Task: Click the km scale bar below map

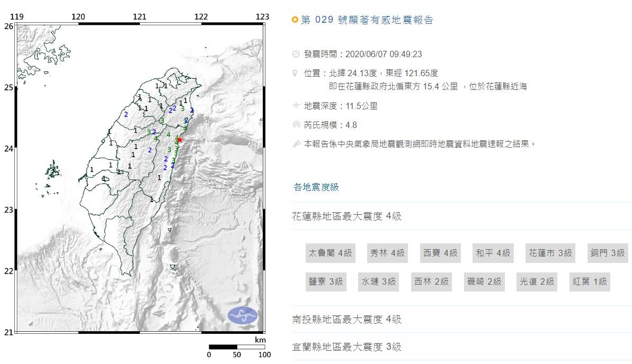Action: pos(237,347)
